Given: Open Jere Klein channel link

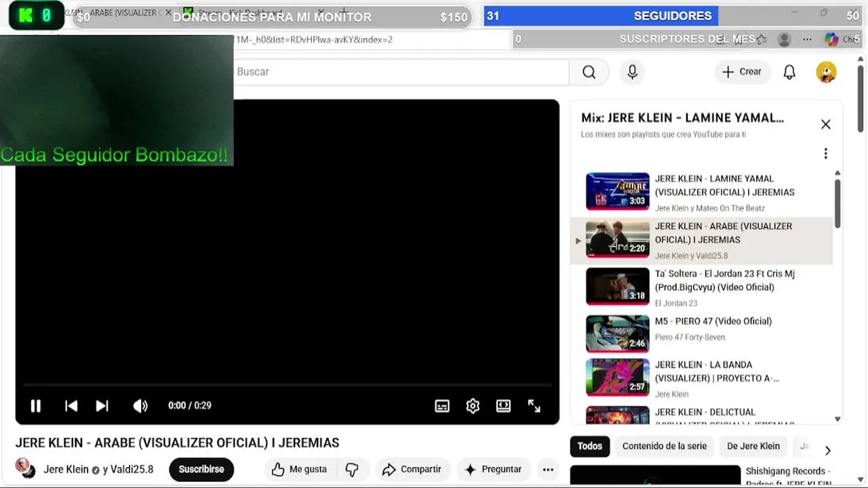Looking at the screenshot, I should 66,469.
